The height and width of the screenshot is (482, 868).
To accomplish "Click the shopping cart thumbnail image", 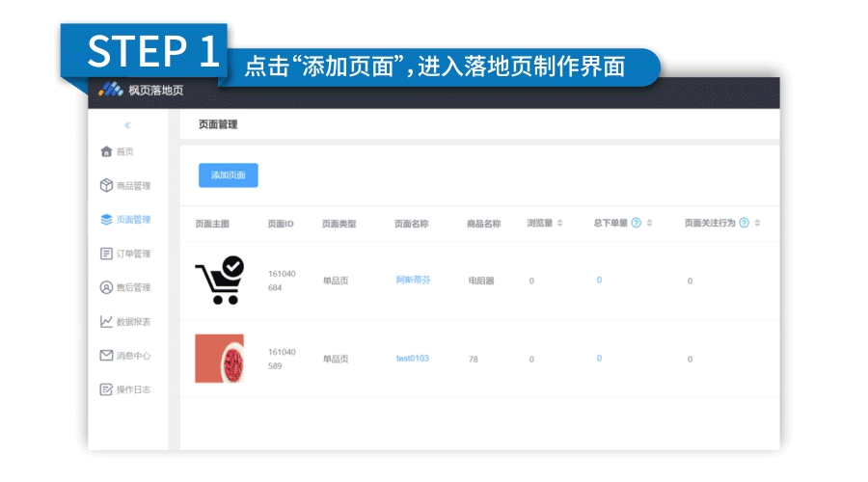I will click(220, 280).
